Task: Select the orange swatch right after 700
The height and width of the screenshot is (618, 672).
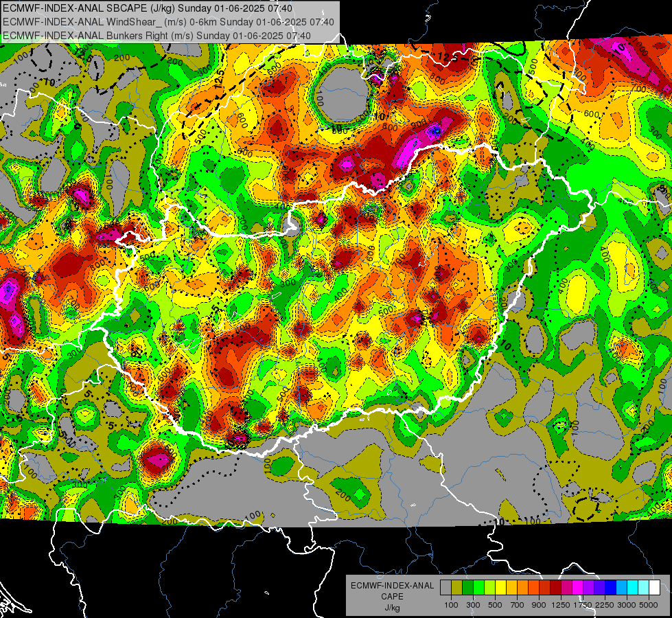Action: 523,587
